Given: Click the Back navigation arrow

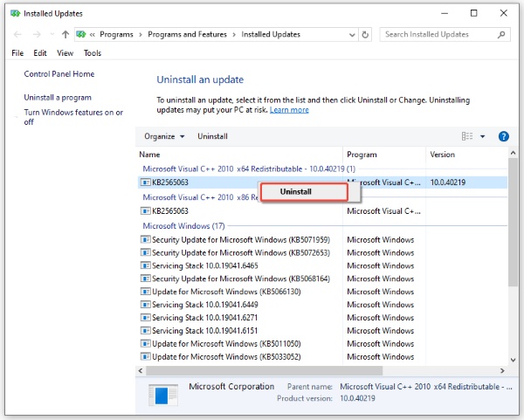Looking at the screenshot, I should tap(17, 34).
